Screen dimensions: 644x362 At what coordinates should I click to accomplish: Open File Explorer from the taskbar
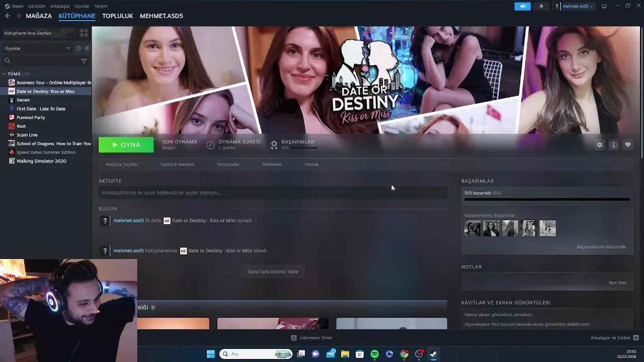click(x=345, y=354)
